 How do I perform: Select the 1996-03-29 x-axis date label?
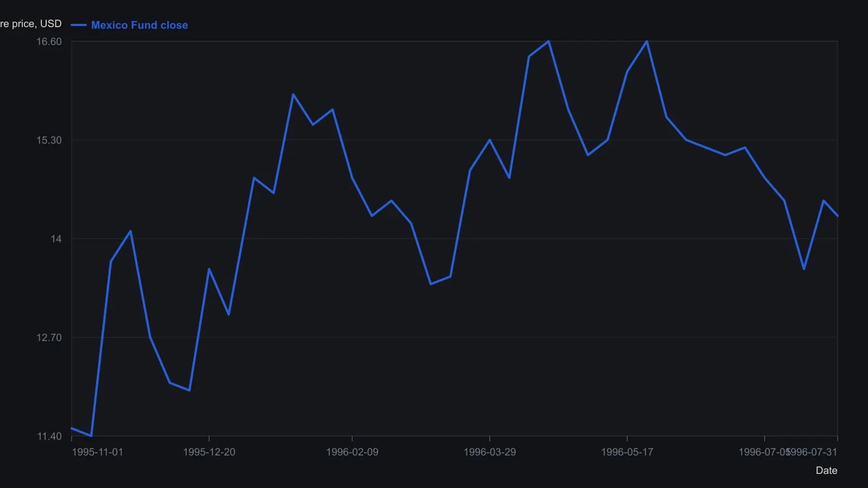tap(489, 452)
